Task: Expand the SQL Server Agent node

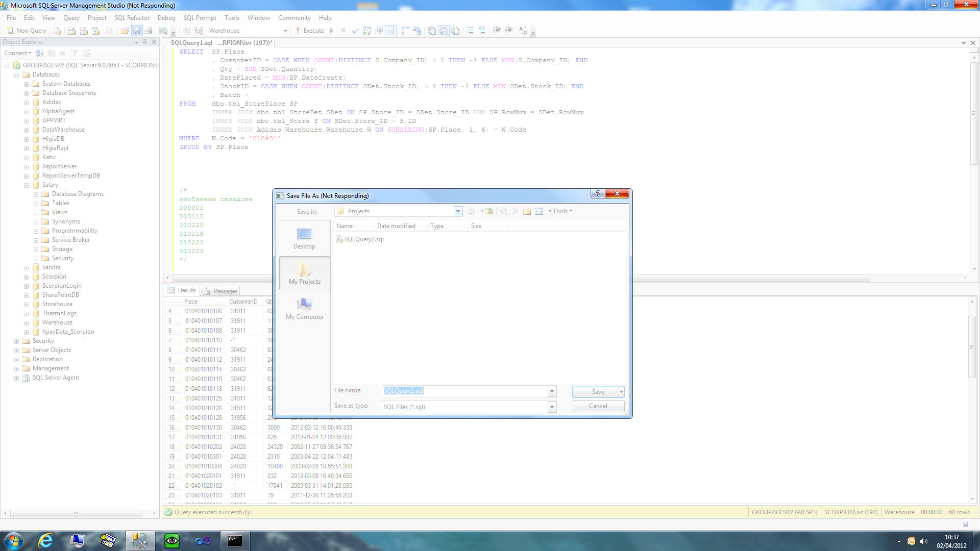Action: [16, 378]
